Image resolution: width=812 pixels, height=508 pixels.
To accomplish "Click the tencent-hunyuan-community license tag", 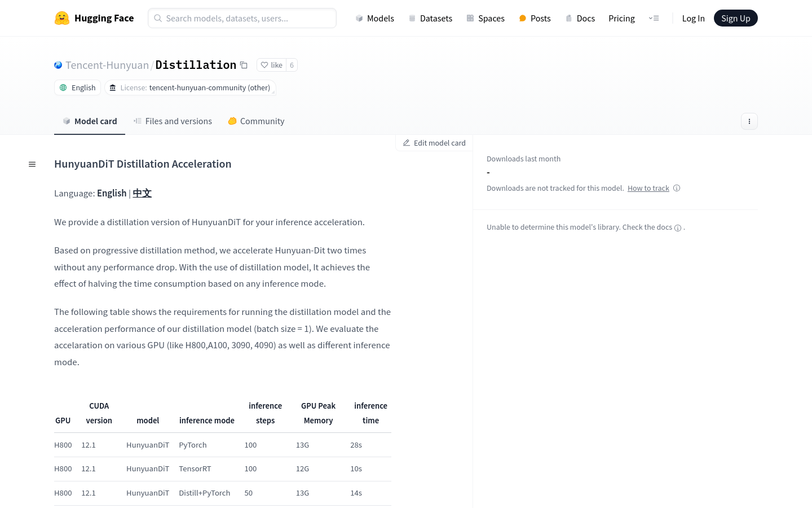I will [x=190, y=87].
